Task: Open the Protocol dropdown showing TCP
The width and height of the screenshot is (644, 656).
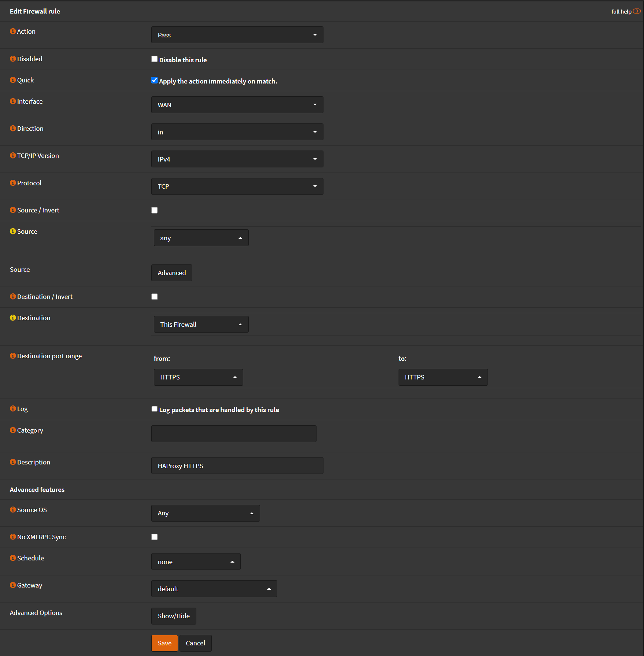Action: click(x=237, y=186)
